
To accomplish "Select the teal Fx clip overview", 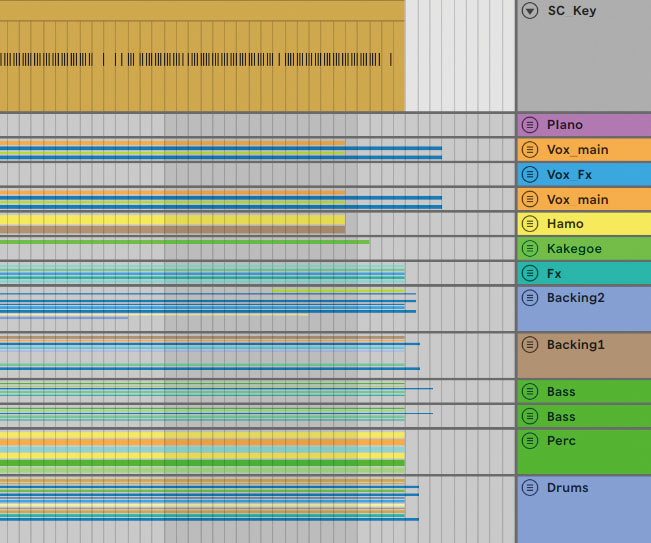I will pos(202,274).
